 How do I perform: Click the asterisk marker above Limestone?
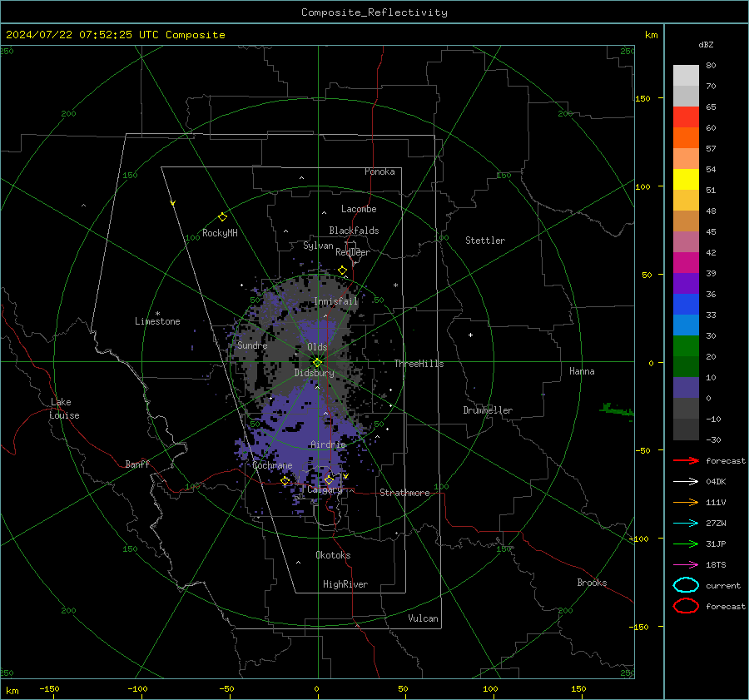tap(157, 314)
